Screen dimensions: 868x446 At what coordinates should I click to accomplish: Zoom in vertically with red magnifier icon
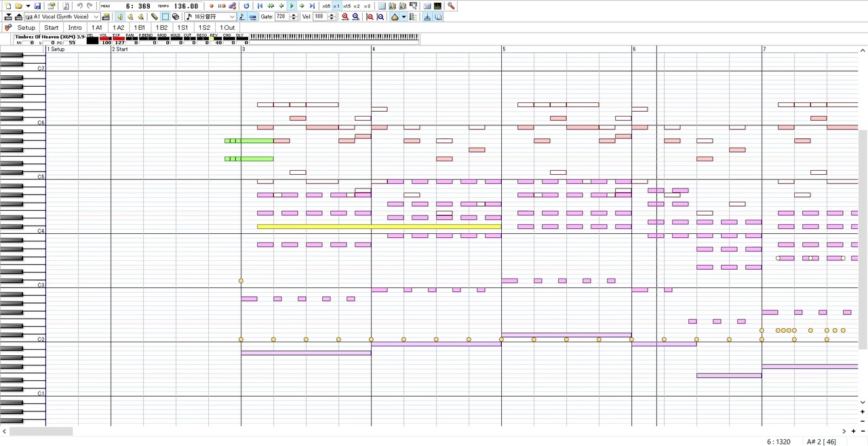pos(370,17)
